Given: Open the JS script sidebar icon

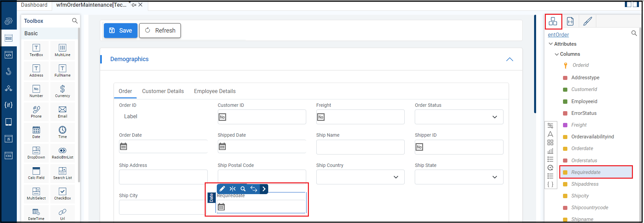Looking at the screenshot, I should pos(8,139).
